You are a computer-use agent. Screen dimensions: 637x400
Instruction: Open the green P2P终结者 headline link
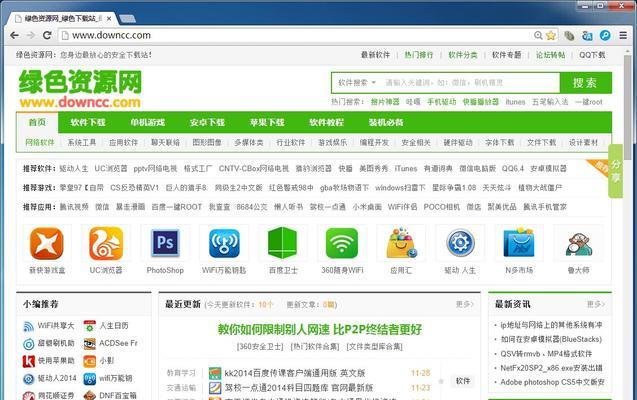[320, 329]
